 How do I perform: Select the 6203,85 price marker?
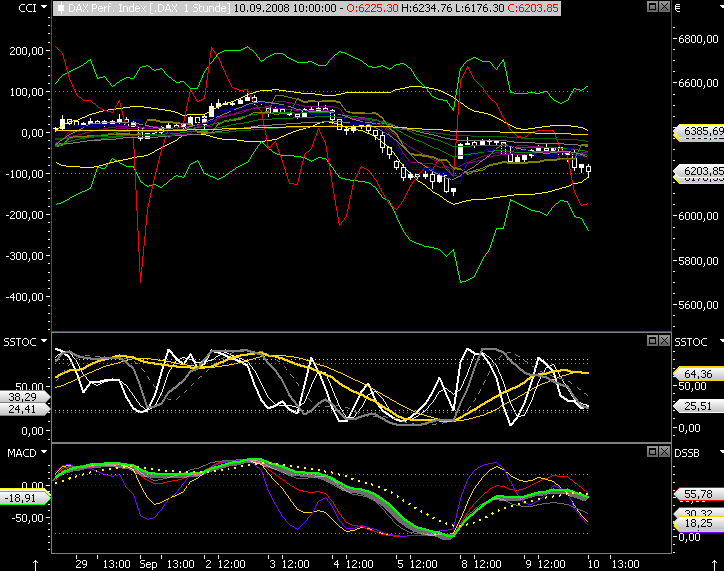coord(699,171)
